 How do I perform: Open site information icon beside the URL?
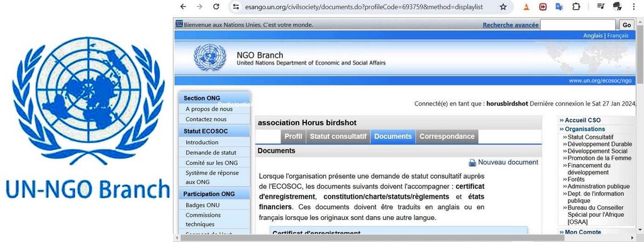click(236, 7)
